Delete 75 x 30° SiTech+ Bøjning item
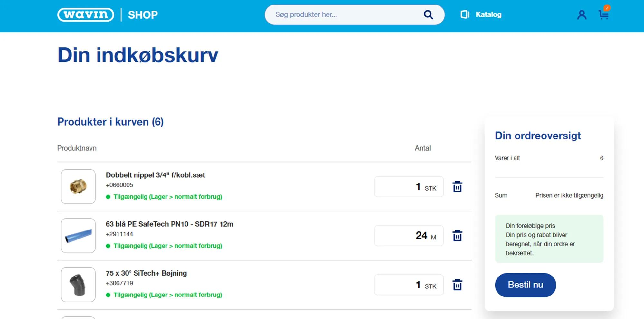 coord(457,285)
